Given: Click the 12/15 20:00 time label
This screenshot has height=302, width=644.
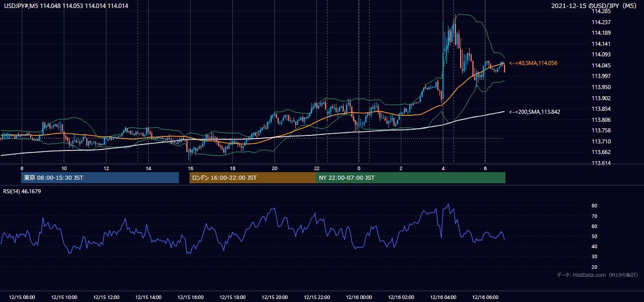Looking at the screenshot, I should (275, 297).
